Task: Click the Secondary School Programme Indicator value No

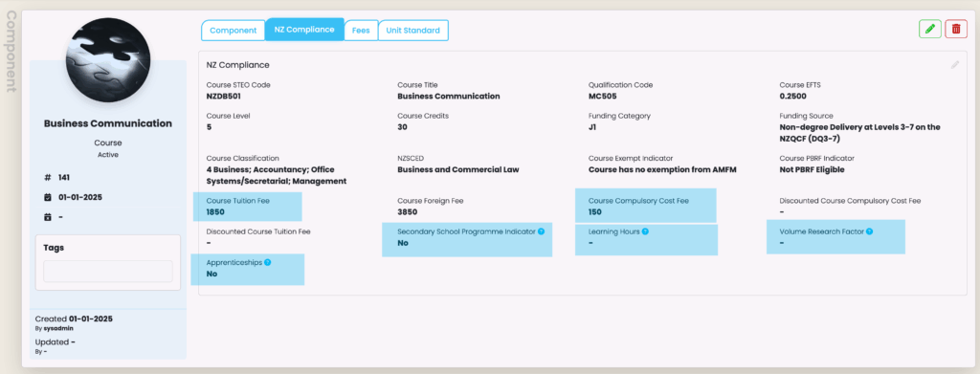Action: 403,243
